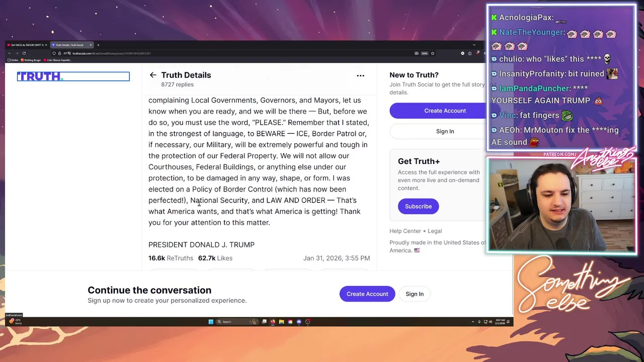644x362 pixels.
Task: Open the taskbar clock and date
Action: point(500,322)
